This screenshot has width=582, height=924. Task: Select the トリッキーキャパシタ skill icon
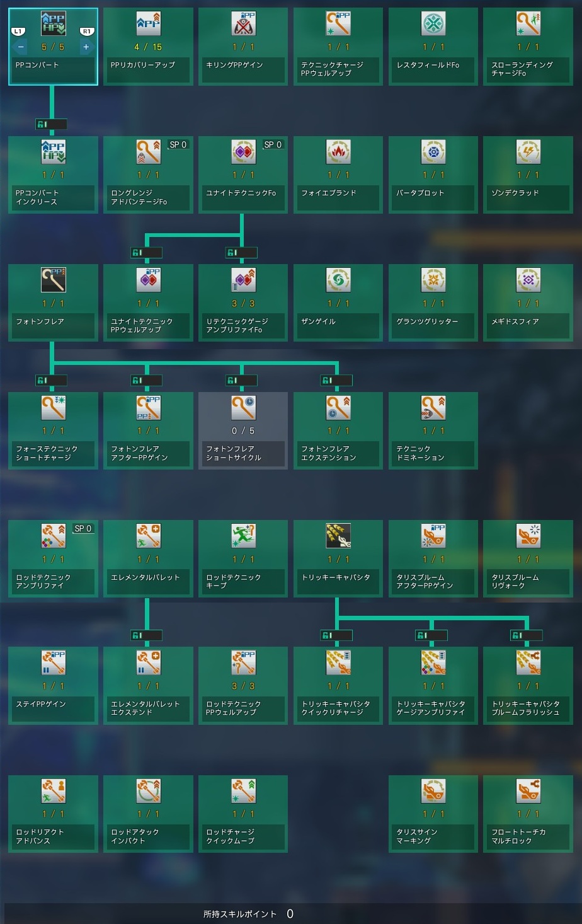click(338, 535)
